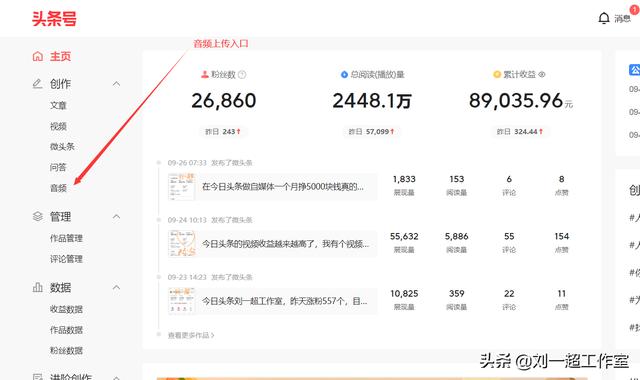Viewport: 640px width, 380px height.
Task: Collapse the 数据 section chevron
Action: (x=116, y=287)
